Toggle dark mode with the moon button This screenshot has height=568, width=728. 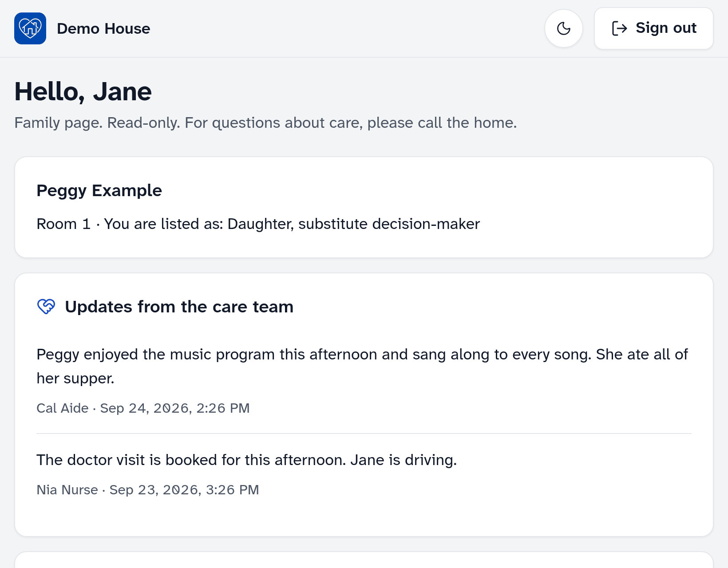click(564, 28)
